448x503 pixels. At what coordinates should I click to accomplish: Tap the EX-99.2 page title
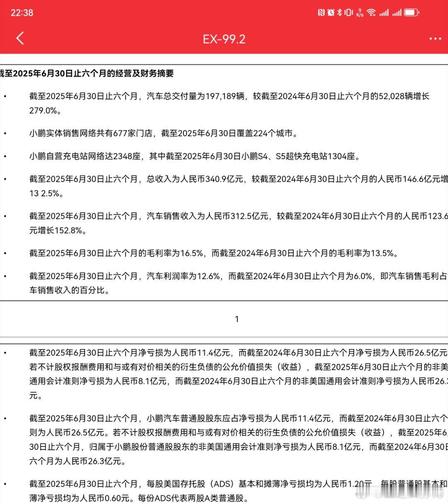(224, 39)
